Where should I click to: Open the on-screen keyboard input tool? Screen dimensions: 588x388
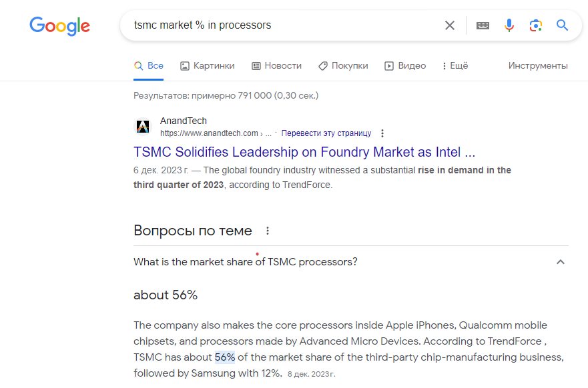pyautogui.click(x=483, y=25)
